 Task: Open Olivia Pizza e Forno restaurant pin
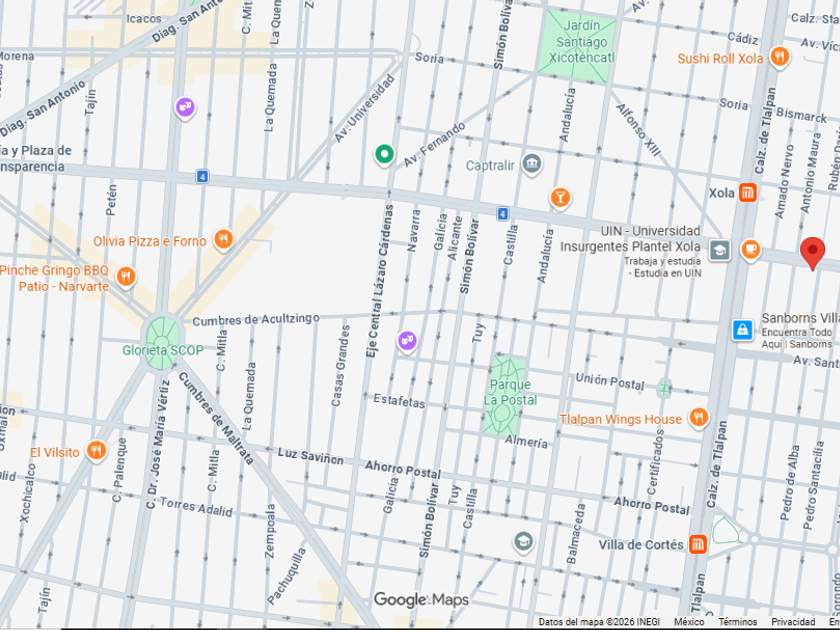tap(223, 239)
